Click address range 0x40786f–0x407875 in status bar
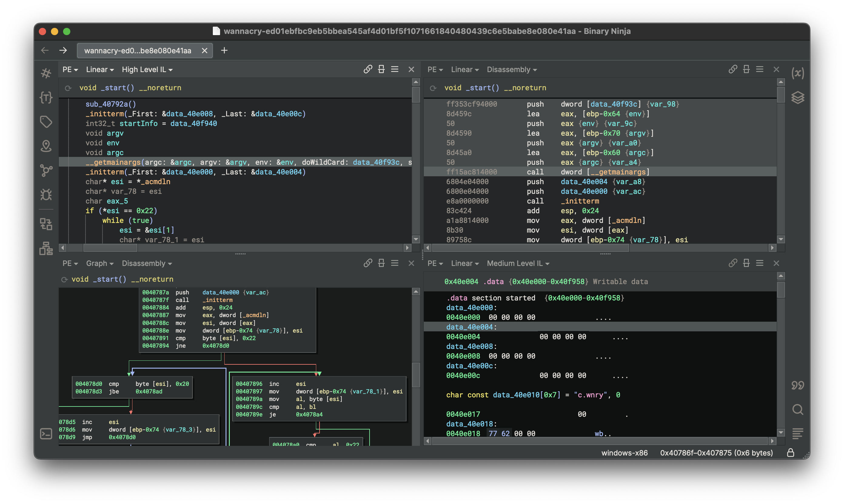 (x=717, y=453)
